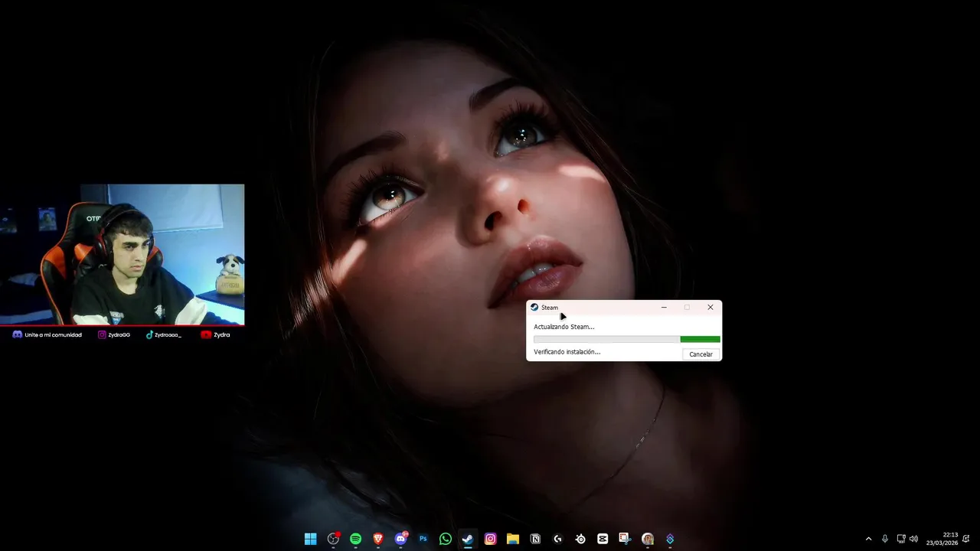Launch Brave browser from the taskbar
The width and height of the screenshot is (980, 551).
coord(377,539)
